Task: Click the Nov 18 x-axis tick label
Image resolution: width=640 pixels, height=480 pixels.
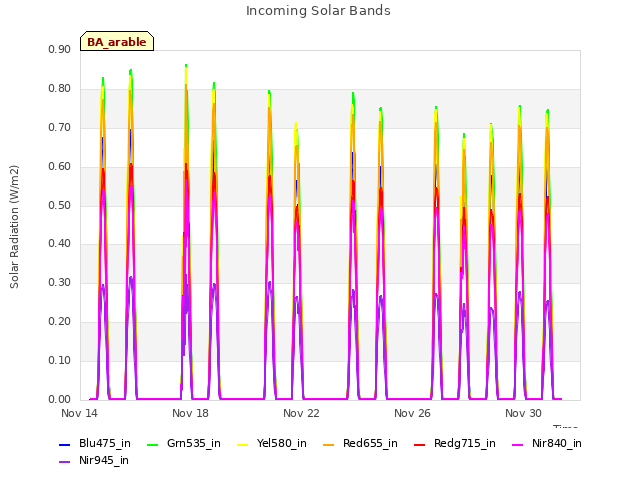Action: tap(190, 413)
